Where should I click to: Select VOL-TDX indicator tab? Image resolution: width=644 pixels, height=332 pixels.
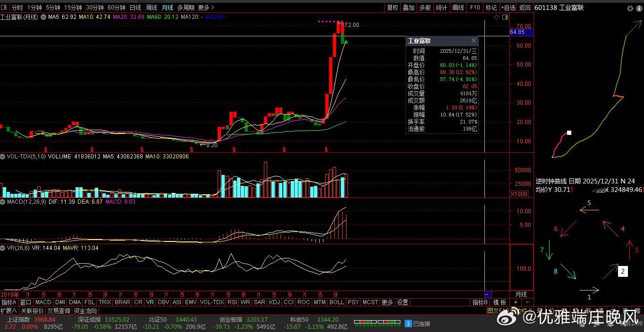coord(212,302)
